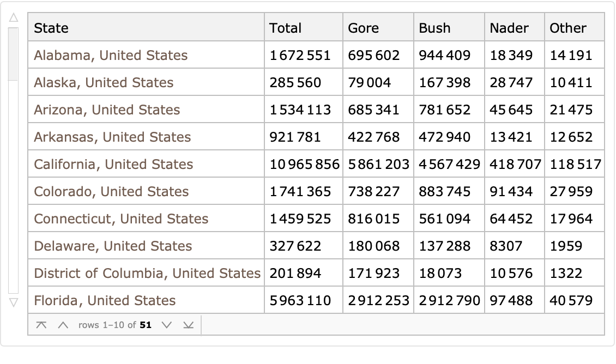Select the Total column header
This screenshot has width=616, height=364.
point(285,28)
